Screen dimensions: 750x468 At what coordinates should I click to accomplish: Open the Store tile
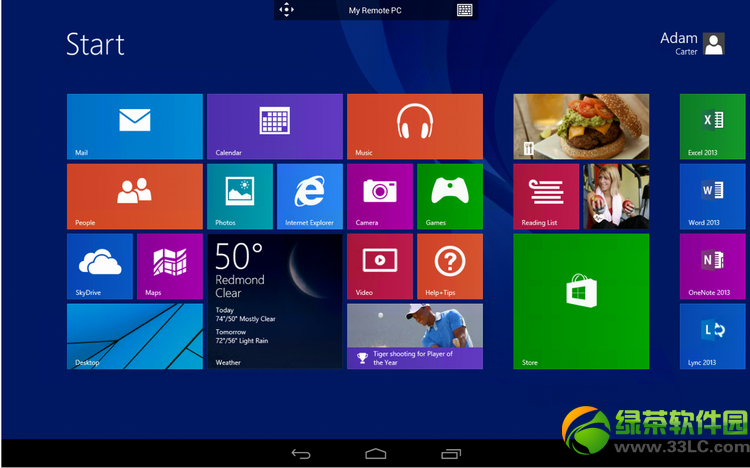(x=581, y=301)
